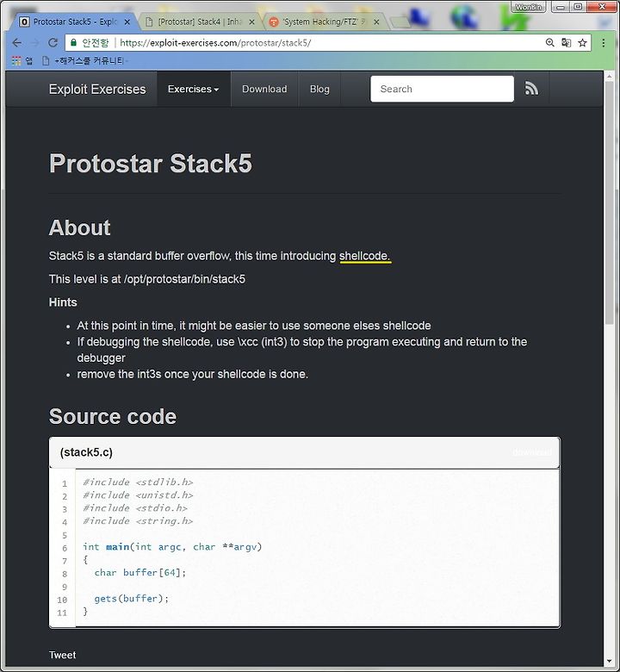The height and width of the screenshot is (672, 620).
Task: Go back using the browser back arrow
Action: [16, 43]
